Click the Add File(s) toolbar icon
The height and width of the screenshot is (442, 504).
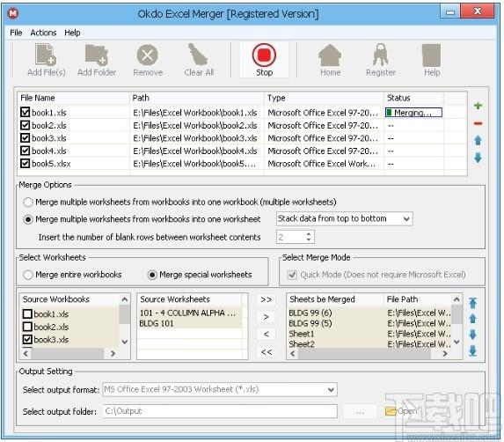coord(46,55)
